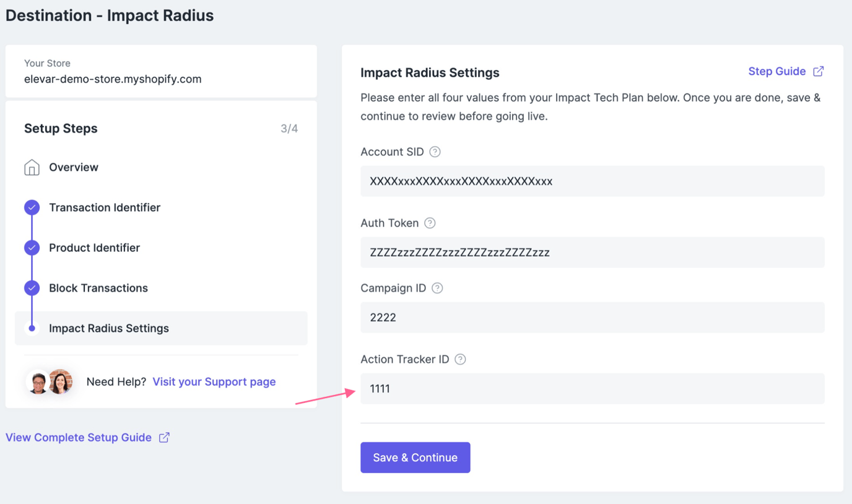Click the external link icon next to Step Guide
This screenshot has width=852, height=504.
[x=819, y=71]
